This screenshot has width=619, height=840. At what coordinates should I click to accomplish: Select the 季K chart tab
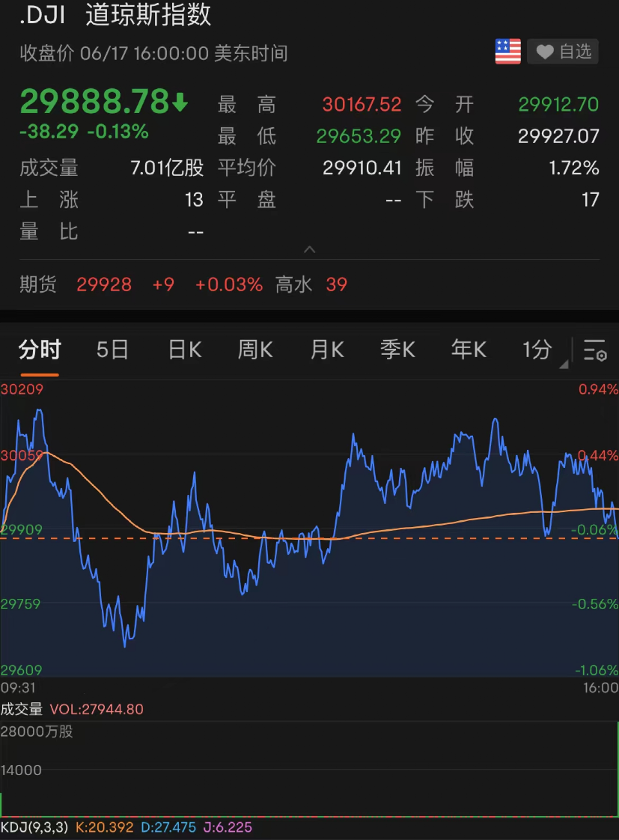coord(398,350)
